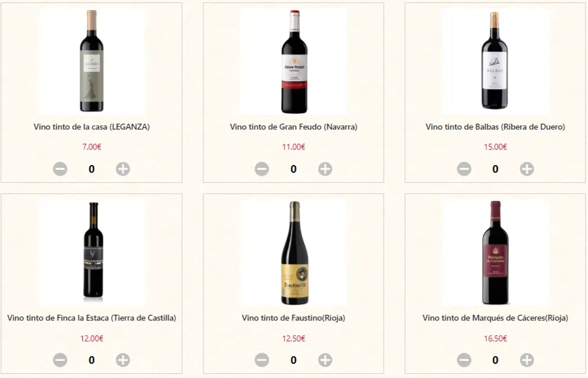Open the LEGANZA wine bottle image
Image resolution: width=588 pixels, height=378 pixels.
(92, 62)
